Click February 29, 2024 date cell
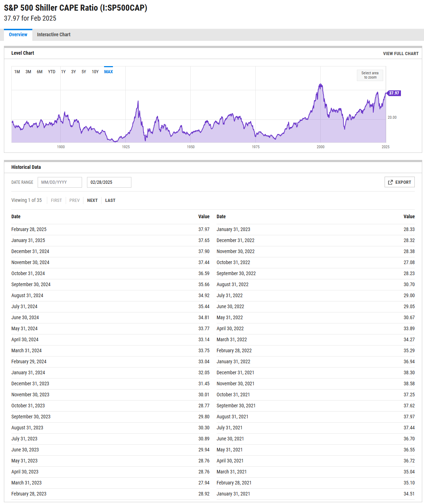This screenshot has width=424, height=504. click(x=29, y=362)
